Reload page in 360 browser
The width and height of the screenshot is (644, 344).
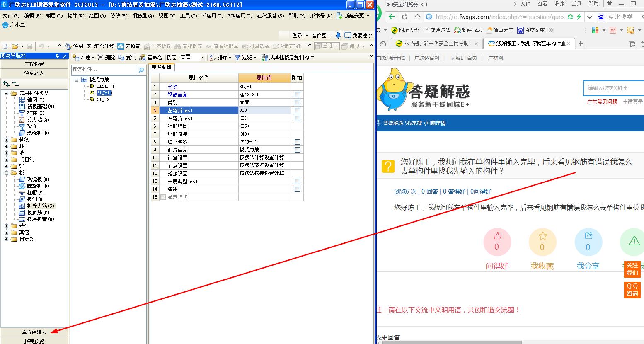pos(404,17)
